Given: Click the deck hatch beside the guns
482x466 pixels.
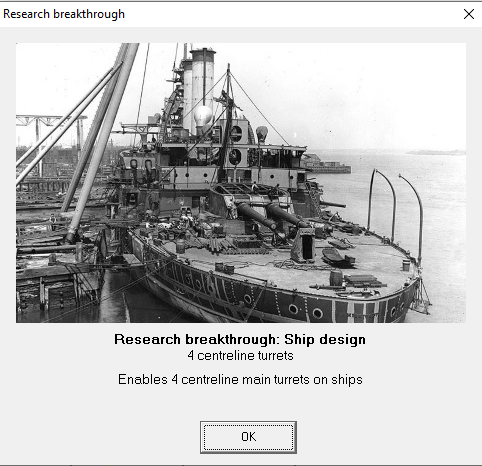Looking at the screenshot, I should pos(304,245).
